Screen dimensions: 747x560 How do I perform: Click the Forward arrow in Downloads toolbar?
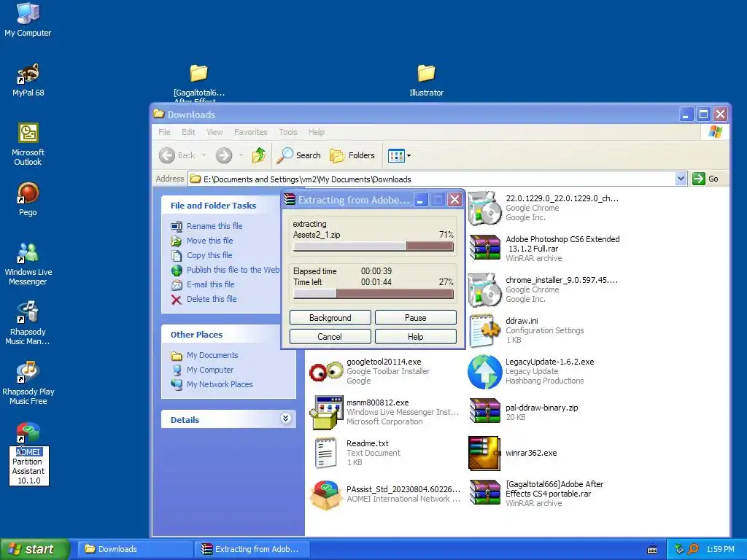point(223,155)
